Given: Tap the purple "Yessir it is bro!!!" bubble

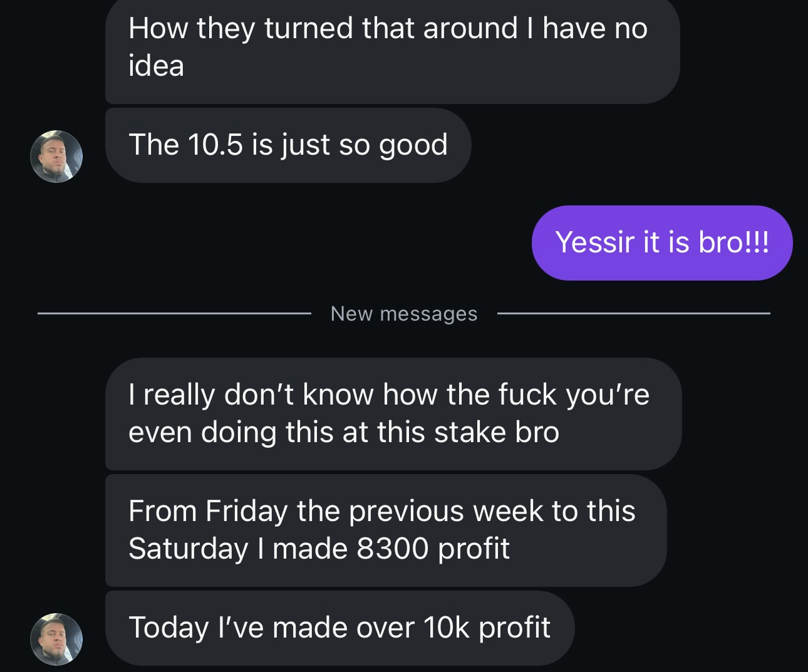Looking at the screenshot, I should pyautogui.click(x=661, y=243).
